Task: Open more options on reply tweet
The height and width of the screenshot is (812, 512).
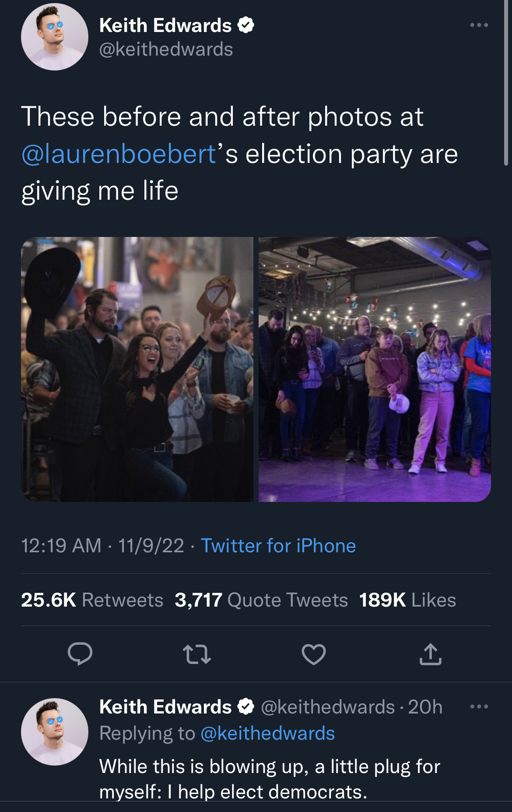Action: click(x=479, y=706)
